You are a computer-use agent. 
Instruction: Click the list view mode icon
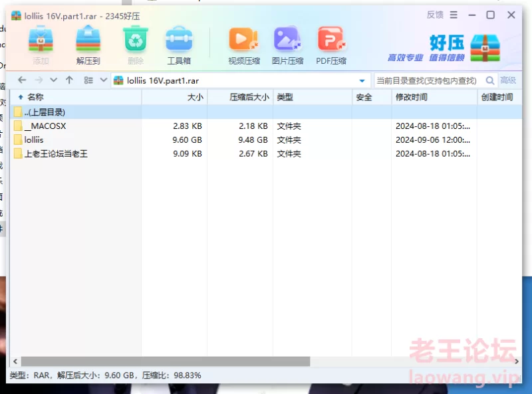point(88,80)
